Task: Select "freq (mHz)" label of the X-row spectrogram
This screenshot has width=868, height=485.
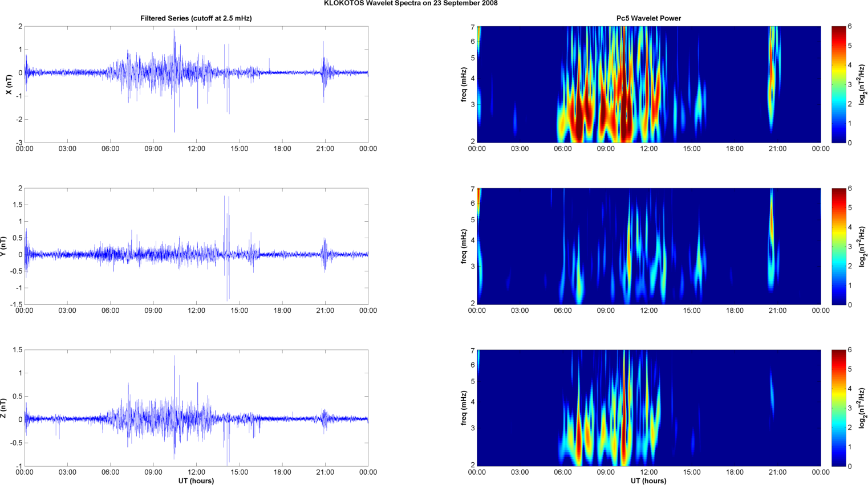Action: click(x=464, y=84)
